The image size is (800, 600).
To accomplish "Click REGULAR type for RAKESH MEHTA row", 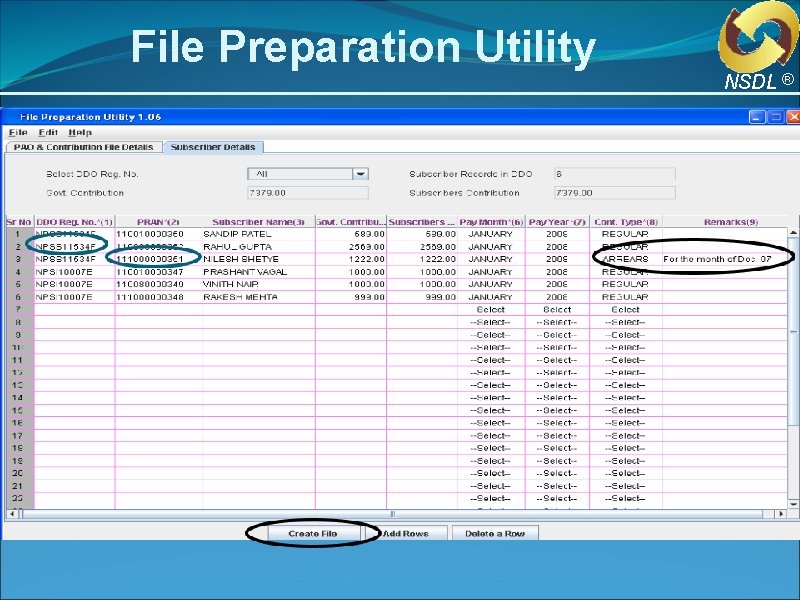I will [x=626, y=297].
